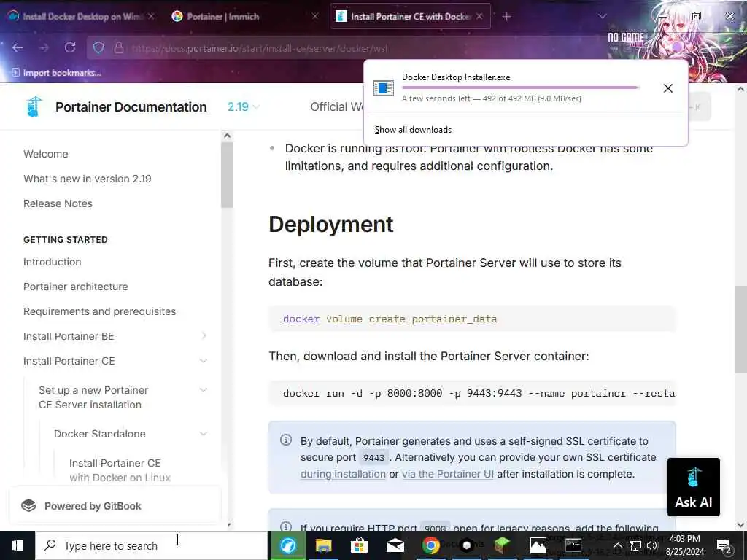The height and width of the screenshot is (560, 747).
Task: Click the browser forward arrow
Action: 44,47
